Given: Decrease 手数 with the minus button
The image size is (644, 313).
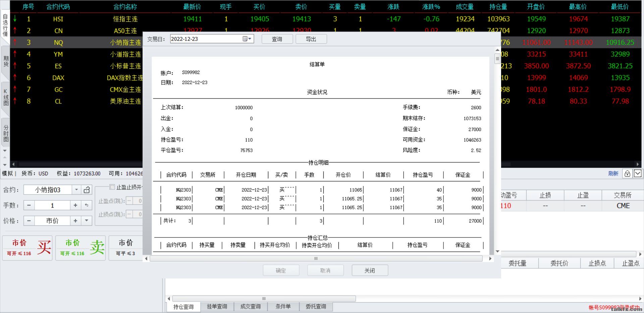Looking at the screenshot, I should [x=29, y=205].
